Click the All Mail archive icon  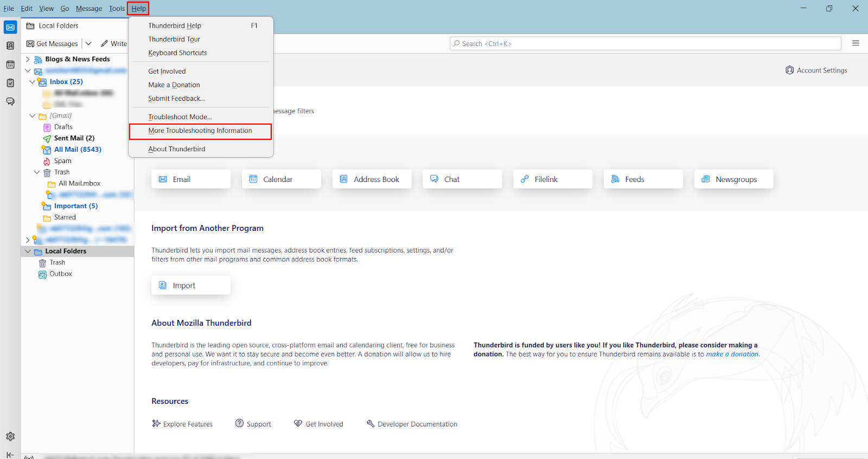pos(47,150)
